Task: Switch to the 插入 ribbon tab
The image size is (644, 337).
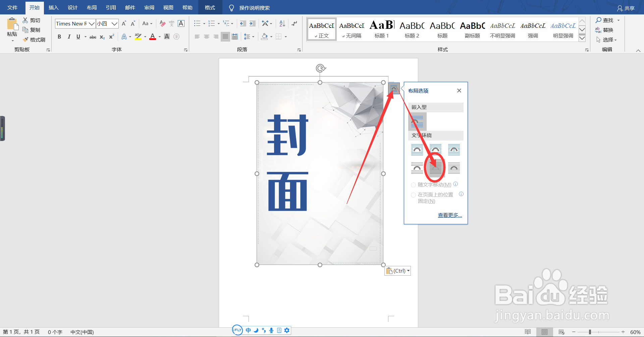Action: [x=53, y=7]
